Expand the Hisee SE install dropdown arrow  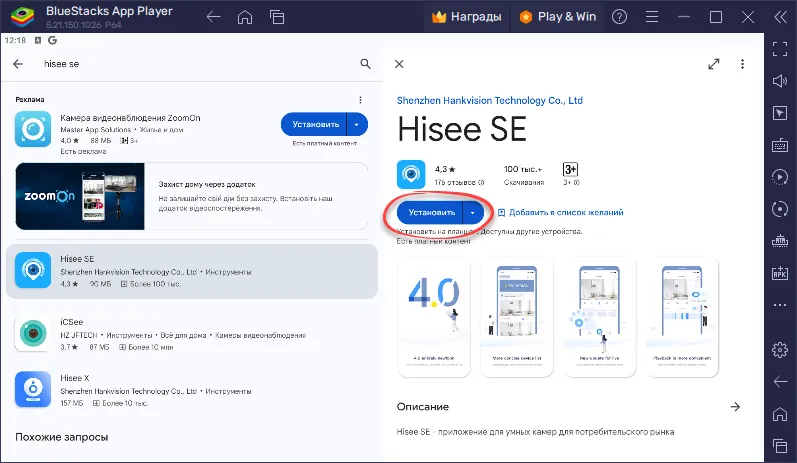click(x=473, y=212)
